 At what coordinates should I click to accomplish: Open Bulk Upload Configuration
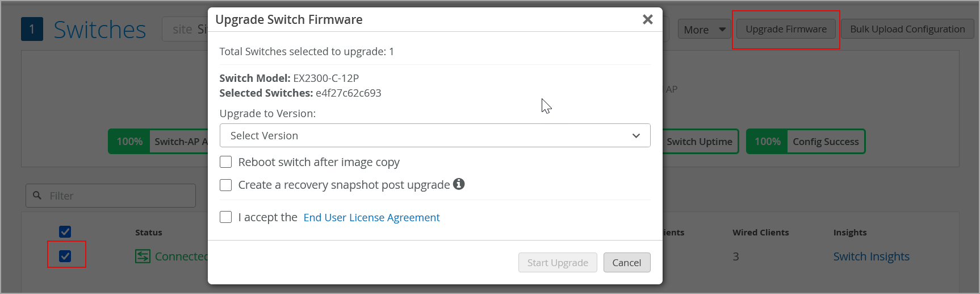(907, 29)
